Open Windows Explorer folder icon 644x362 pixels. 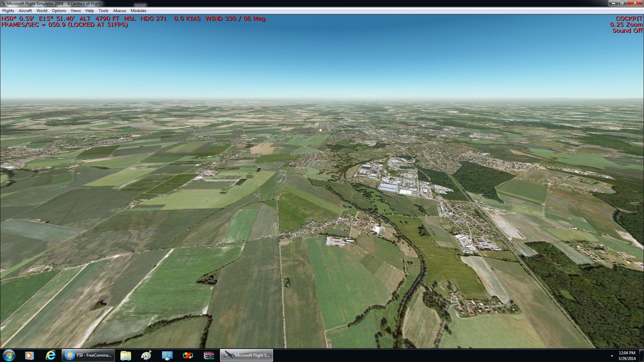coord(125,355)
